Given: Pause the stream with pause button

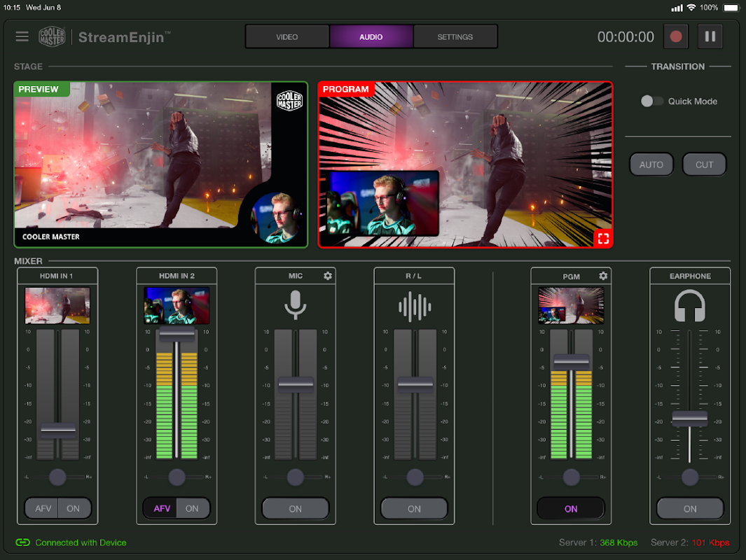Looking at the screenshot, I should (710, 36).
